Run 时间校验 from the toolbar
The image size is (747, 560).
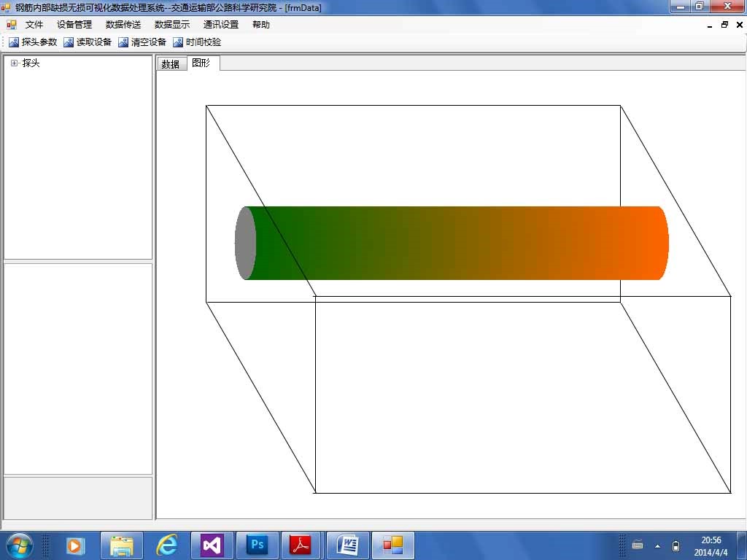point(197,42)
